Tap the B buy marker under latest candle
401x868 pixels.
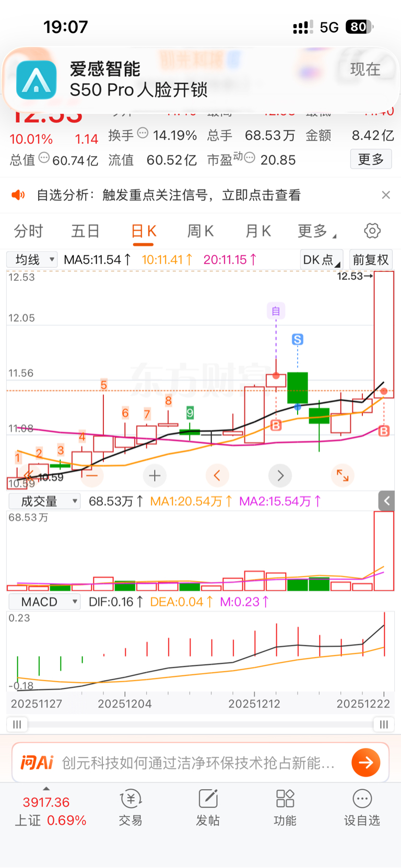[x=384, y=431]
